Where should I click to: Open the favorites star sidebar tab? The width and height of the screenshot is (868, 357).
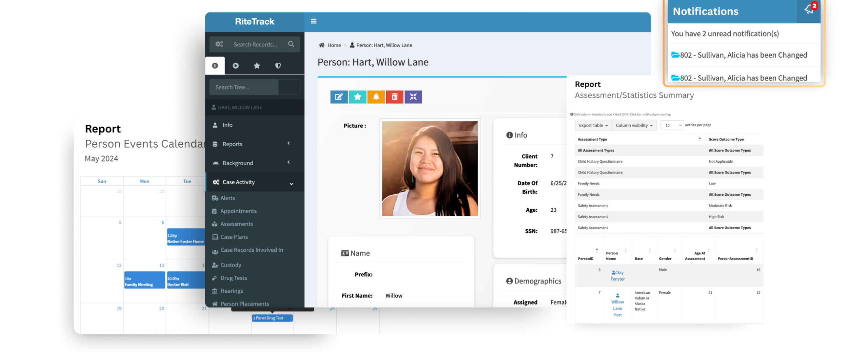[x=257, y=65]
